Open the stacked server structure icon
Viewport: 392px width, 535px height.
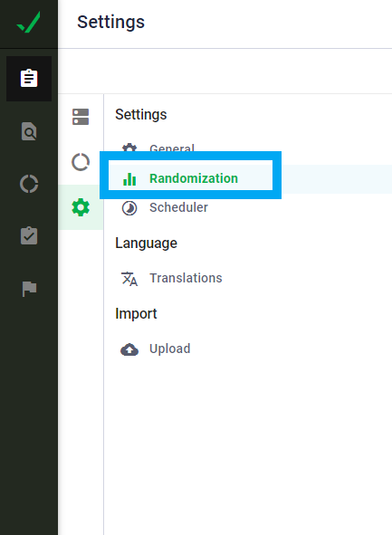[x=81, y=117]
